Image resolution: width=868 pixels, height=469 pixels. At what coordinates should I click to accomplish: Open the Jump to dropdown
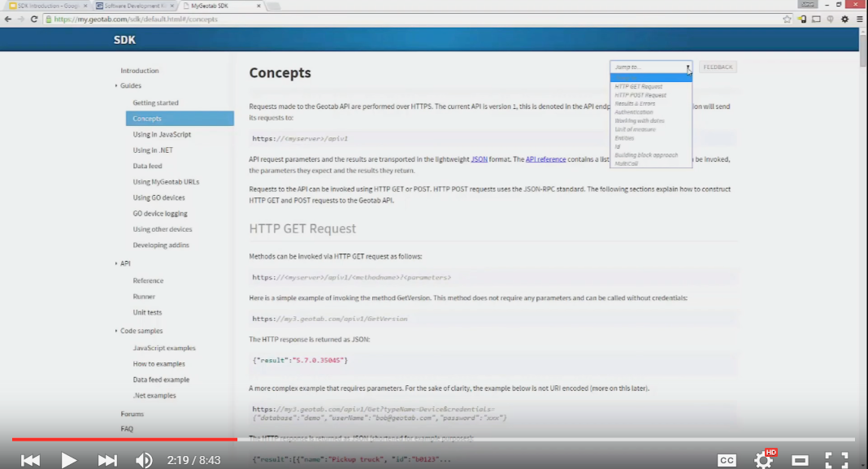pos(651,67)
